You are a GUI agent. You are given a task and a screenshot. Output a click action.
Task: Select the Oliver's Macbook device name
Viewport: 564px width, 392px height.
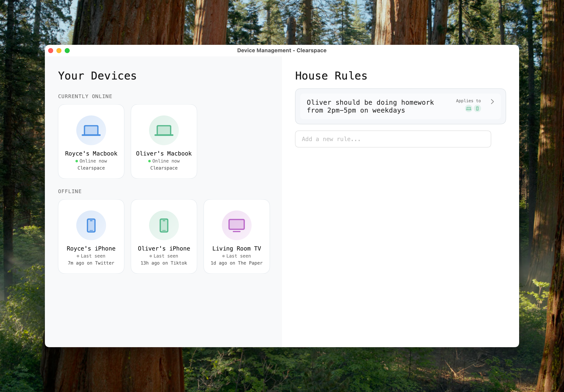[164, 153]
